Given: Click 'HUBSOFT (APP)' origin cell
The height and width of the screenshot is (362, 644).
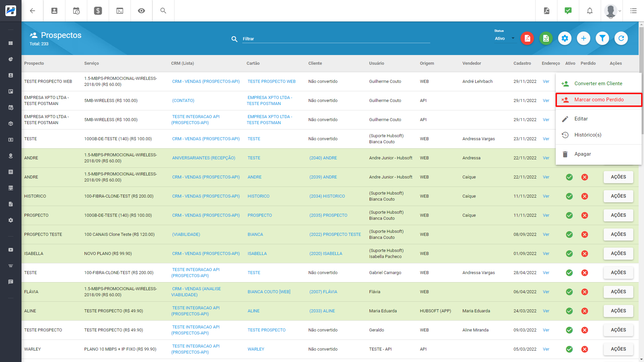Looking at the screenshot, I should (435, 311).
